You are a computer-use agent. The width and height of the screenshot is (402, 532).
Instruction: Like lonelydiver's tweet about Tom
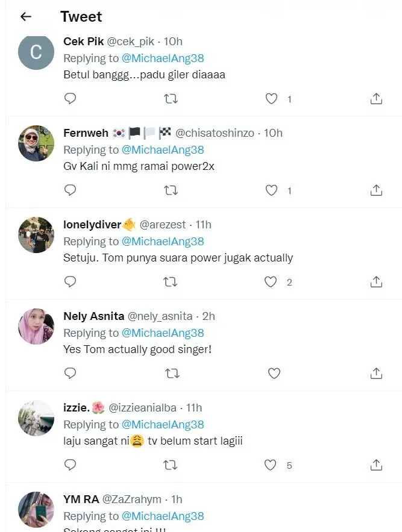click(271, 282)
